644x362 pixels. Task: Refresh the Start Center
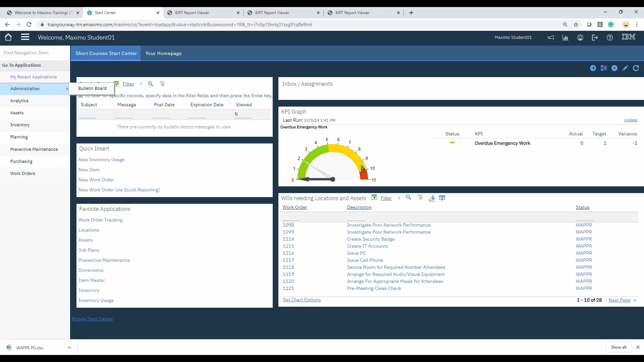(636, 68)
